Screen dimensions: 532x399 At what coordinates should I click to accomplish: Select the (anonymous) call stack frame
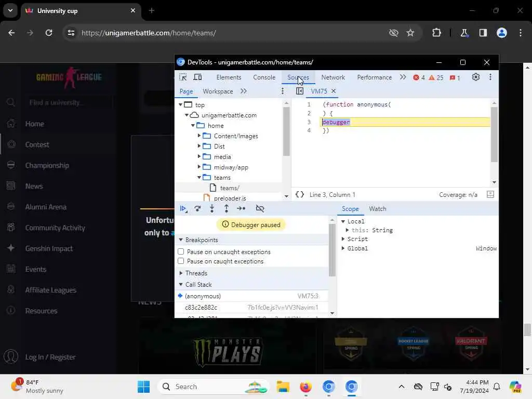point(252,296)
